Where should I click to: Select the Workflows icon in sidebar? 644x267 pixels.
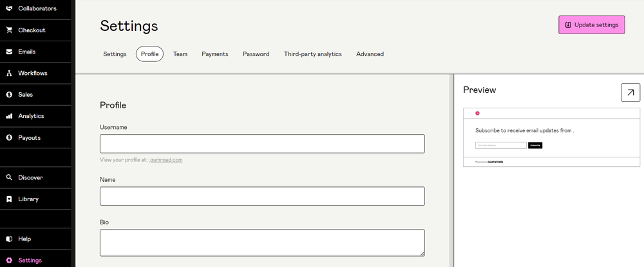[9, 74]
